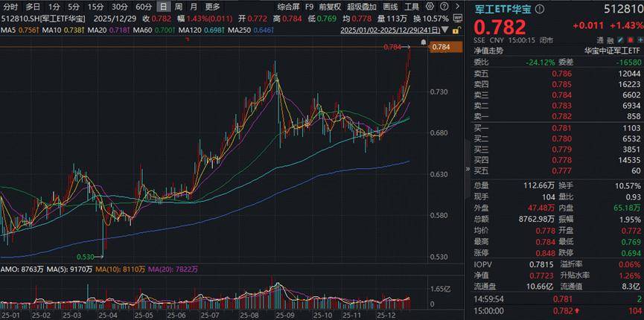Switch chart to the 5分 interval
Viewport: 644px width, 320px height.
click(74, 7)
